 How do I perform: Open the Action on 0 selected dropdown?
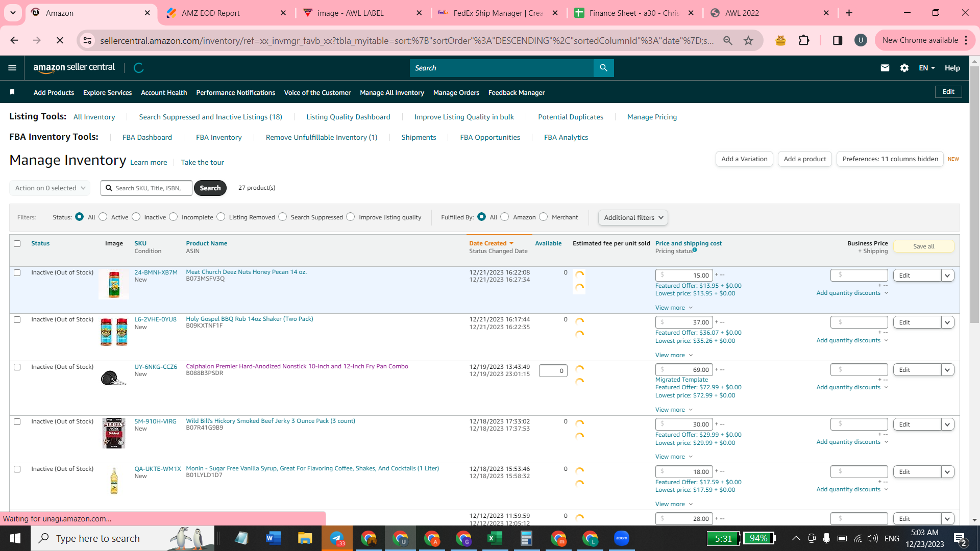click(x=50, y=188)
